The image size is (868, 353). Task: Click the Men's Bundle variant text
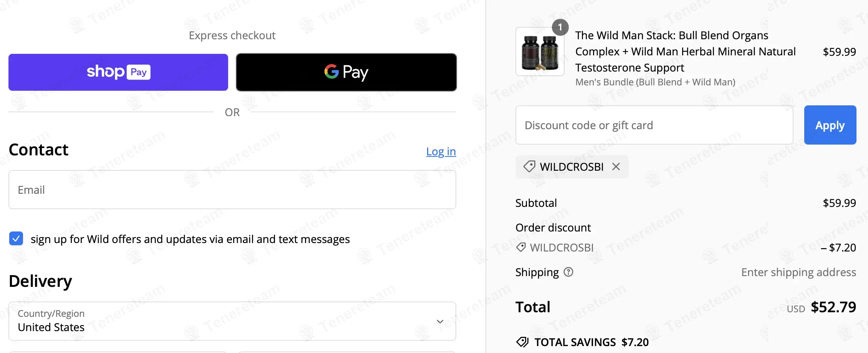tap(655, 82)
